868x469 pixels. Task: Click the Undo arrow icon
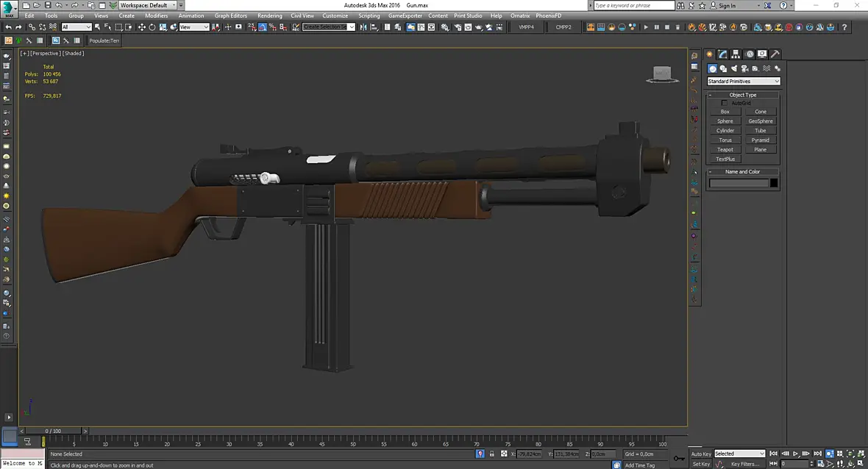8,27
